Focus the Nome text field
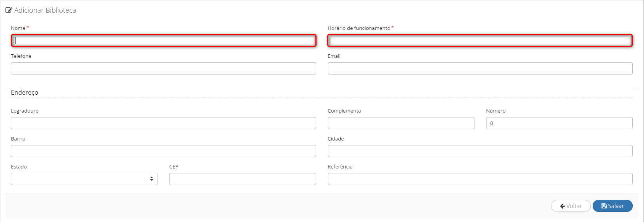Screen dimensions: 644x222 point(163,40)
